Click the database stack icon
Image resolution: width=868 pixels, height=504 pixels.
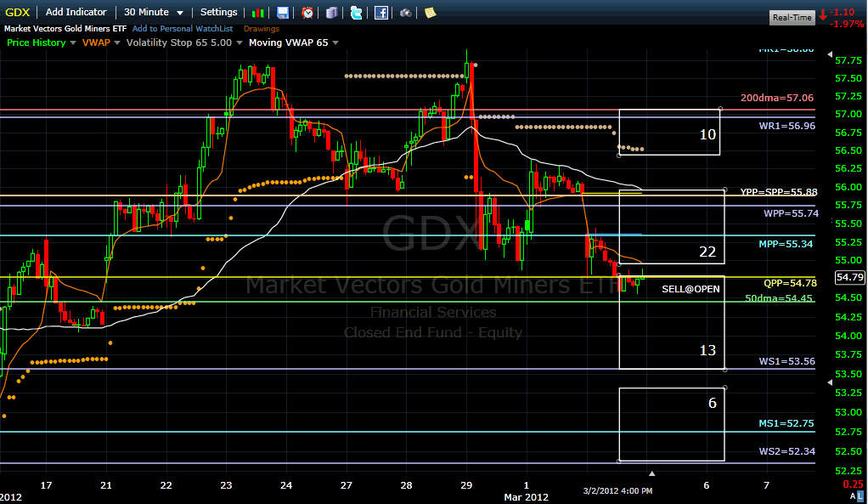(x=331, y=13)
